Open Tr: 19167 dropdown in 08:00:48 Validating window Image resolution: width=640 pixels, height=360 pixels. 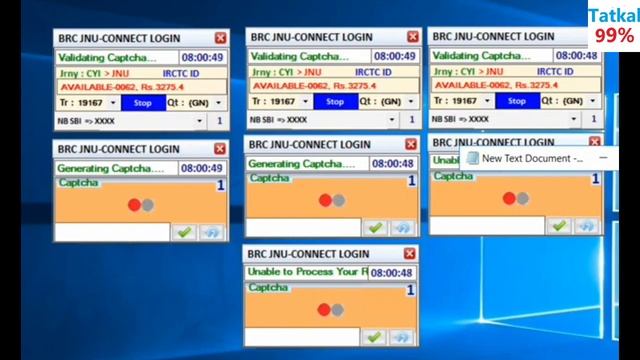click(x=487, y=101)
